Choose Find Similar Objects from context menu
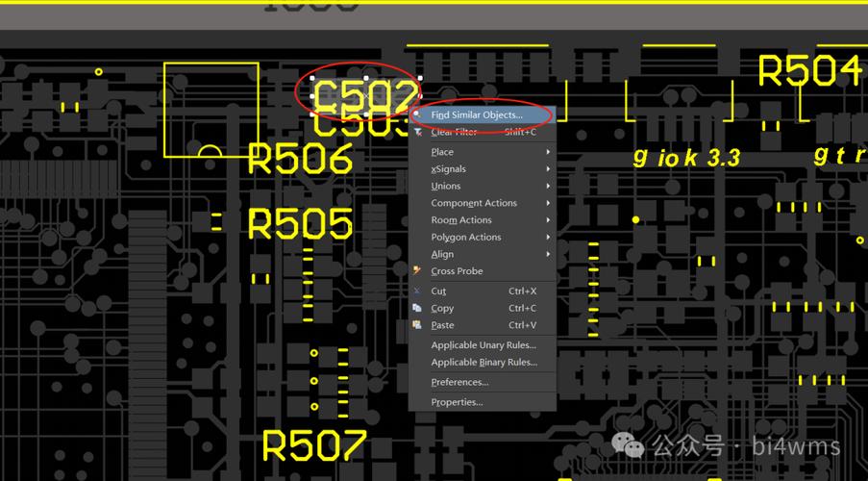The width and height of the screenshot is (868, 481). [x=483, y=115]
